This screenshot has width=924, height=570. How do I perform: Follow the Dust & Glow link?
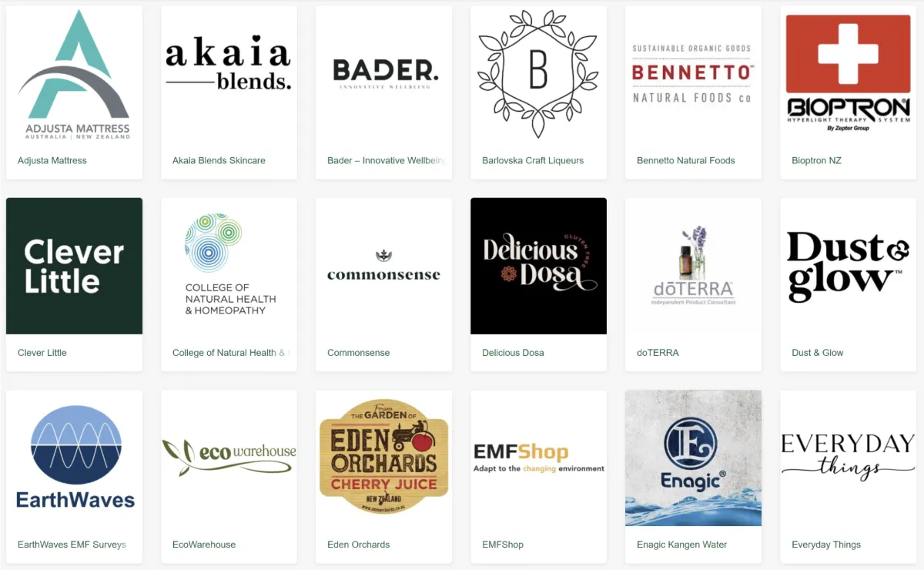tap(817, 353)
